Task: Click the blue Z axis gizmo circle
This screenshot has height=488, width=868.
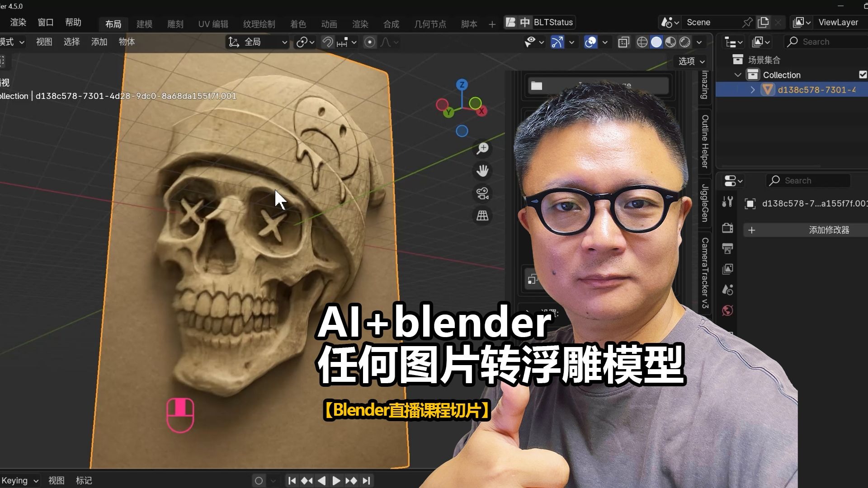Action: (462, 84)
